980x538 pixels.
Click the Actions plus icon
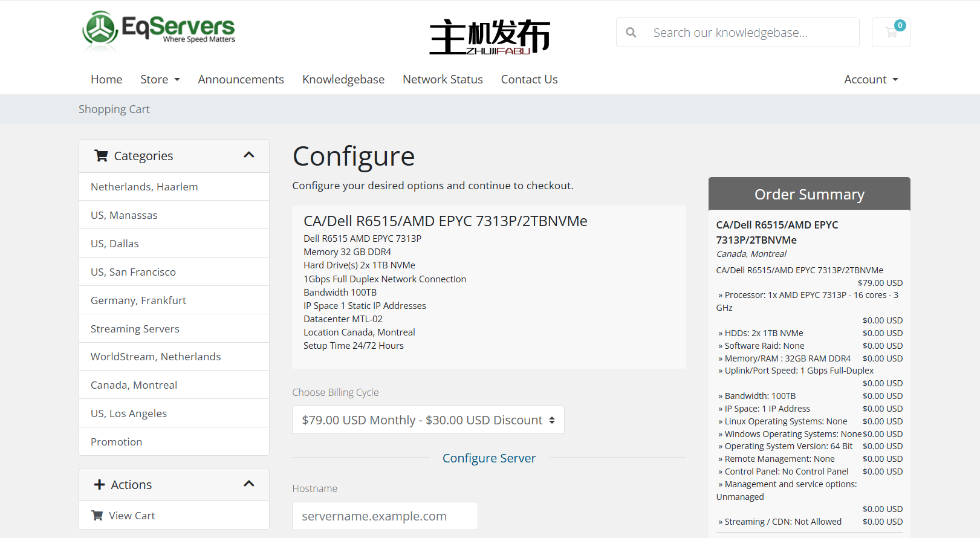click(x=100, y=485)
